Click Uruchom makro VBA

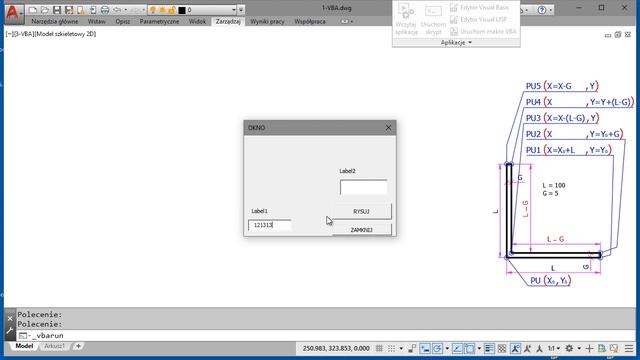pos(483,31)
